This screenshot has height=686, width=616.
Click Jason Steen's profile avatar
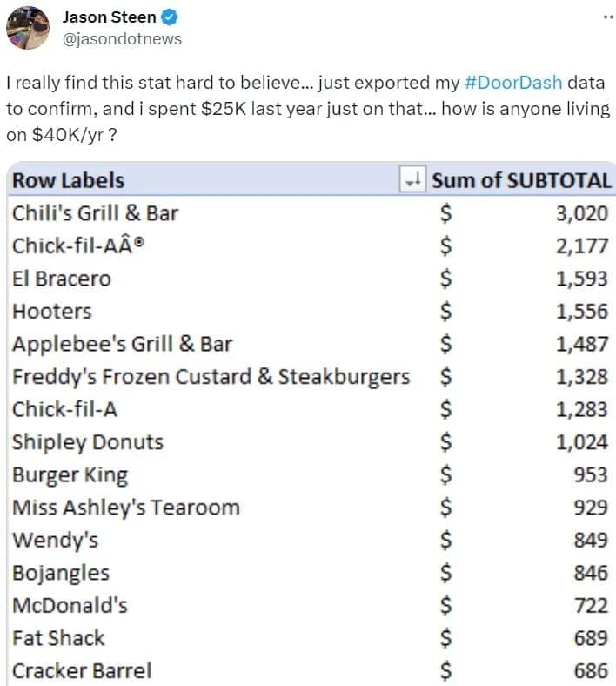click(27, 27)
